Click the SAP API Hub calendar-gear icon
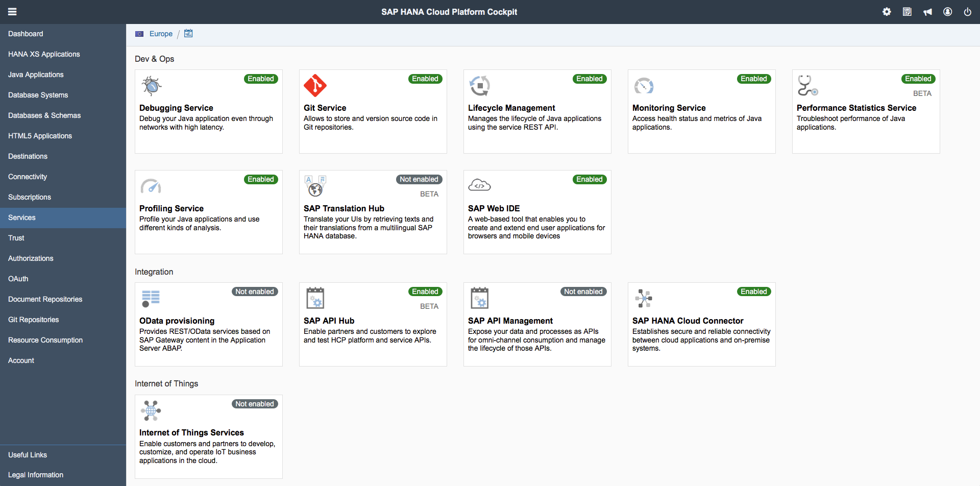 [x=315, y=298]
